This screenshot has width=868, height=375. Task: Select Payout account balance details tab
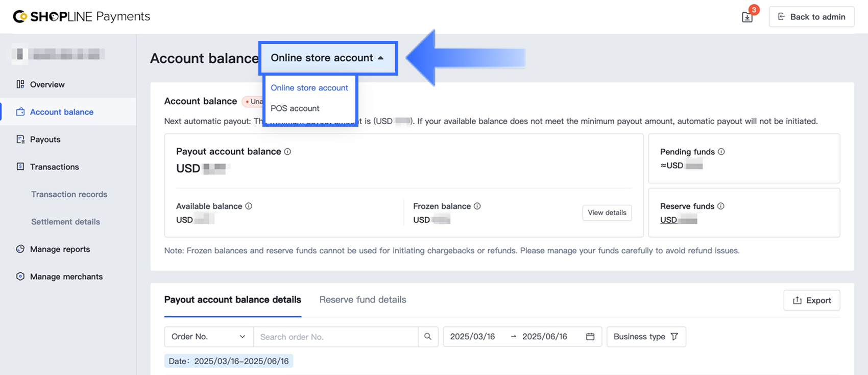233,300
